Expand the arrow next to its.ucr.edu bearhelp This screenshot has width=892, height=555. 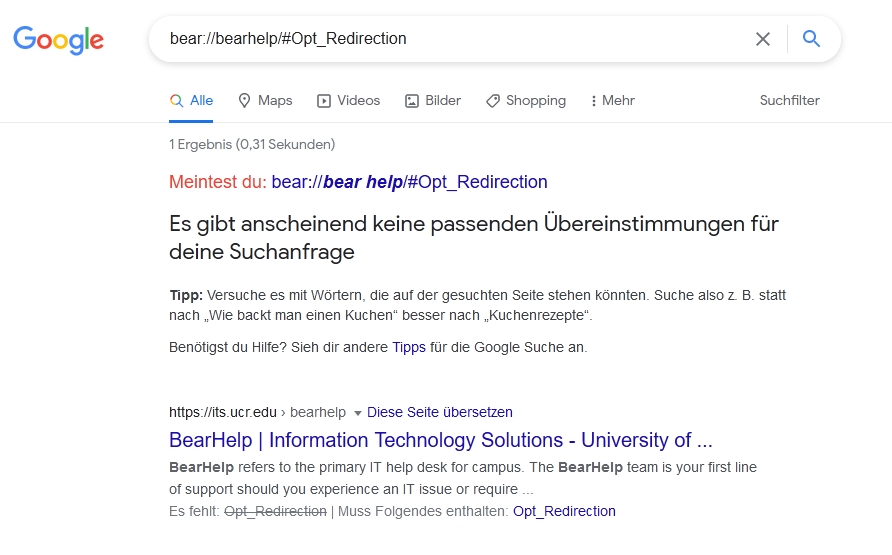click(358, 412)
